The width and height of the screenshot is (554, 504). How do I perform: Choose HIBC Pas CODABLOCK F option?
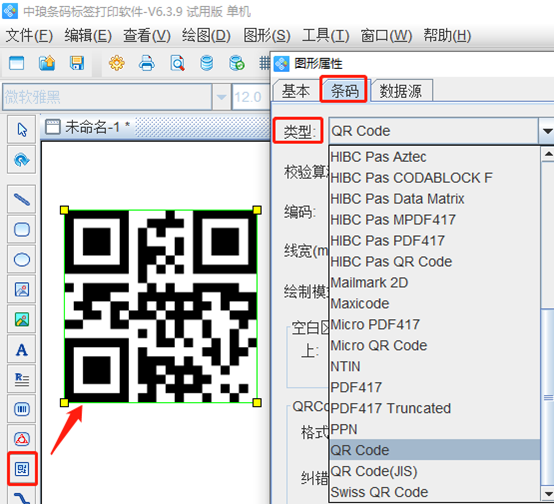point(435,178)
